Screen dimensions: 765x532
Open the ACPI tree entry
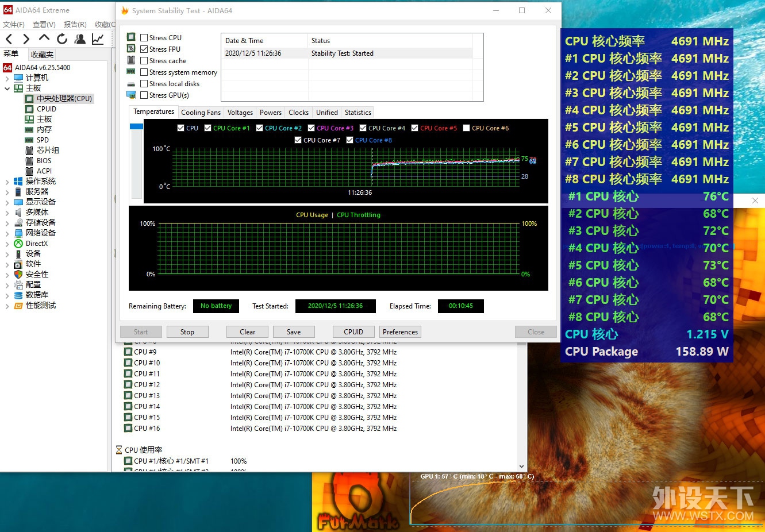(x=44, y=171)
